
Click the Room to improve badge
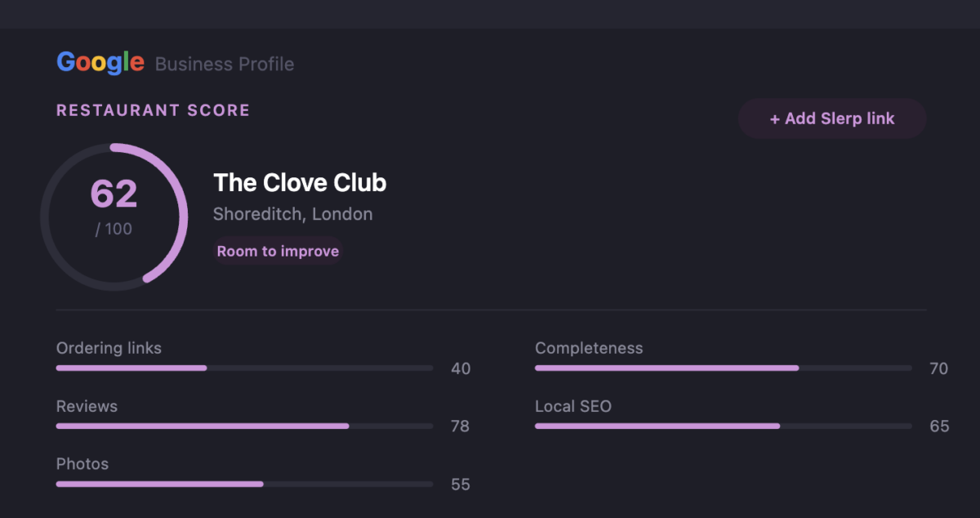pos(277,251)
